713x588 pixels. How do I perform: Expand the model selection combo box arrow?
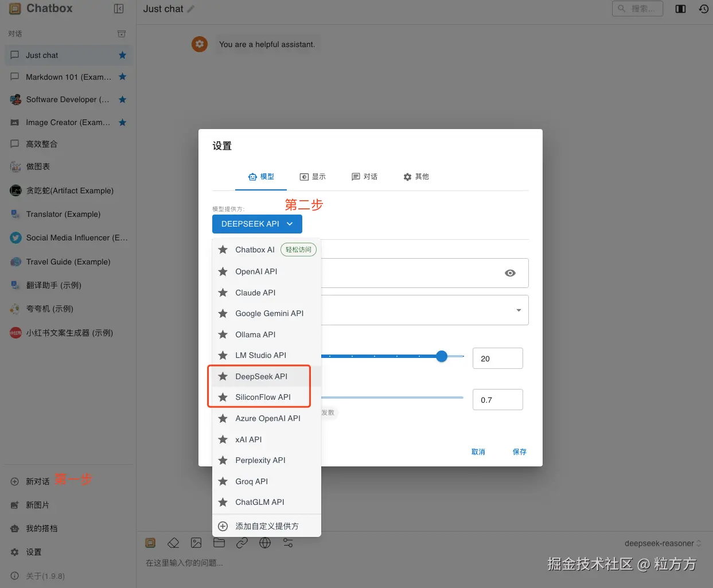pyautogui.click(x=519, y=310)
